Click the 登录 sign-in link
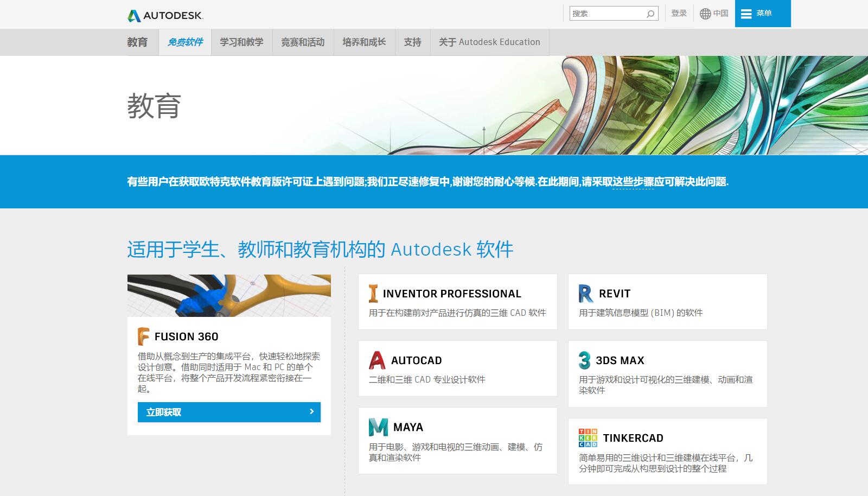Screen dimensions: 868x496 point(679,14)
